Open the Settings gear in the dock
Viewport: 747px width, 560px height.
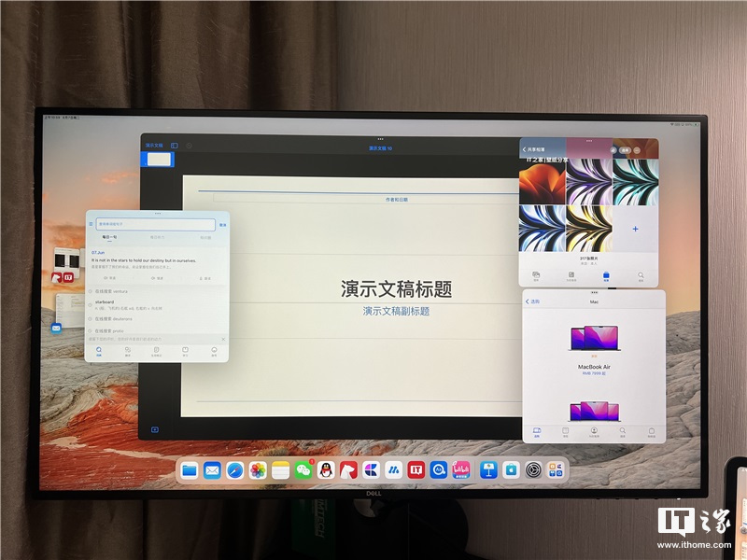pos(533,470)
